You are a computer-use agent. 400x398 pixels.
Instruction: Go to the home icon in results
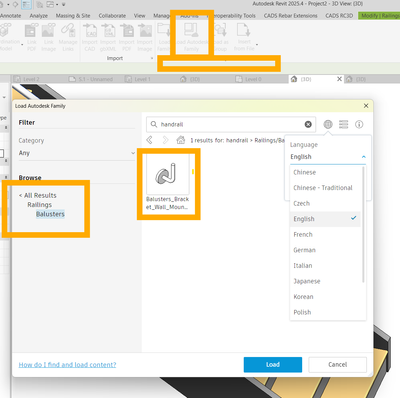pyautogui.click(x=181, y=140)
